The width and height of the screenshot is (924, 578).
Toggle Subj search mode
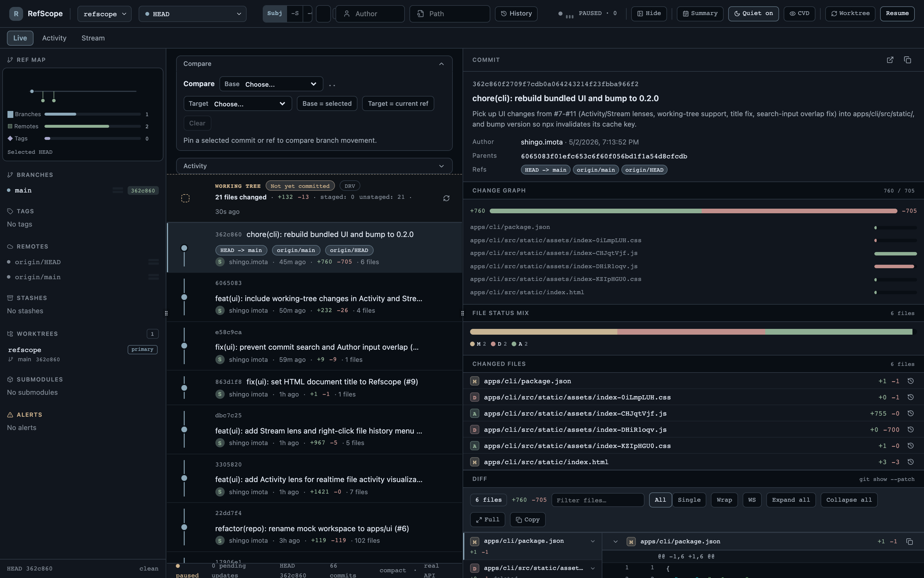point(275,14)
